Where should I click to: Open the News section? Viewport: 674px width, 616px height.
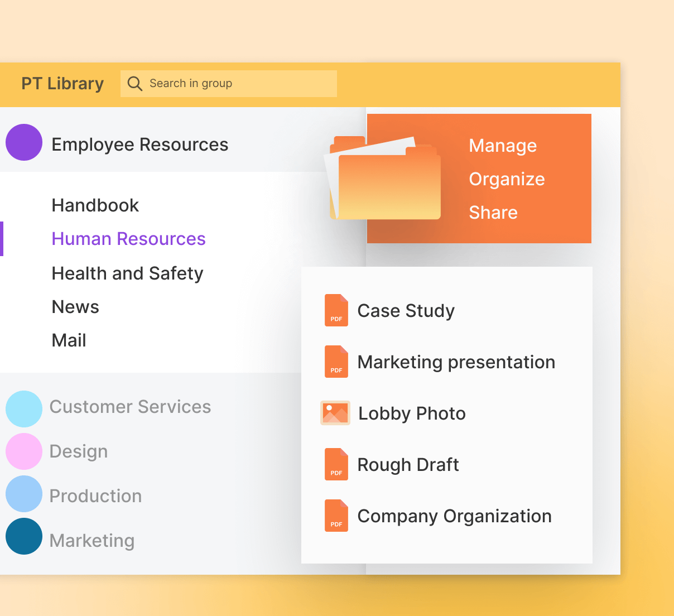[75, 306]
